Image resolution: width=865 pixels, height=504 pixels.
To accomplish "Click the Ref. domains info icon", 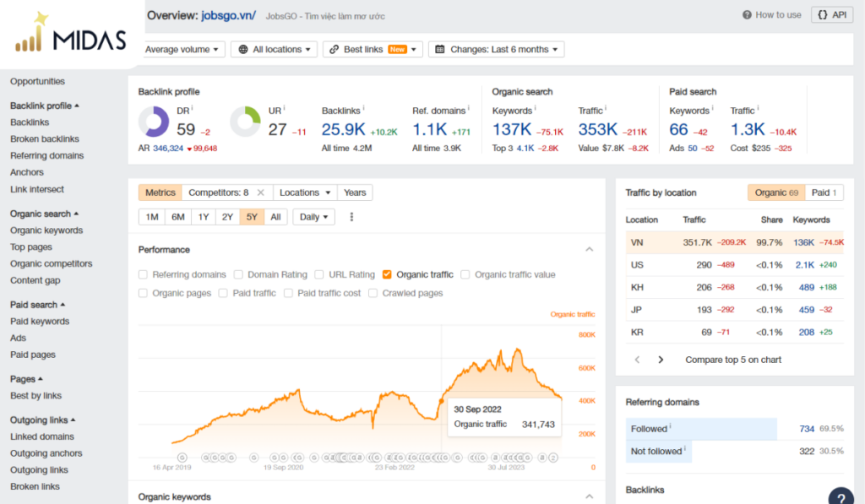I will (x=469, y=108).
